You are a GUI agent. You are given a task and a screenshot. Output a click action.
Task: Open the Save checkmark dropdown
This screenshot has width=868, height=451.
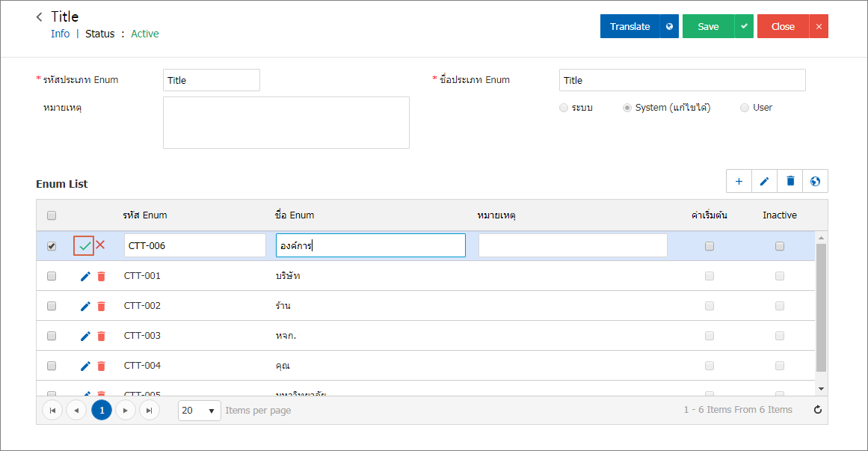click(x=744, y=27)
